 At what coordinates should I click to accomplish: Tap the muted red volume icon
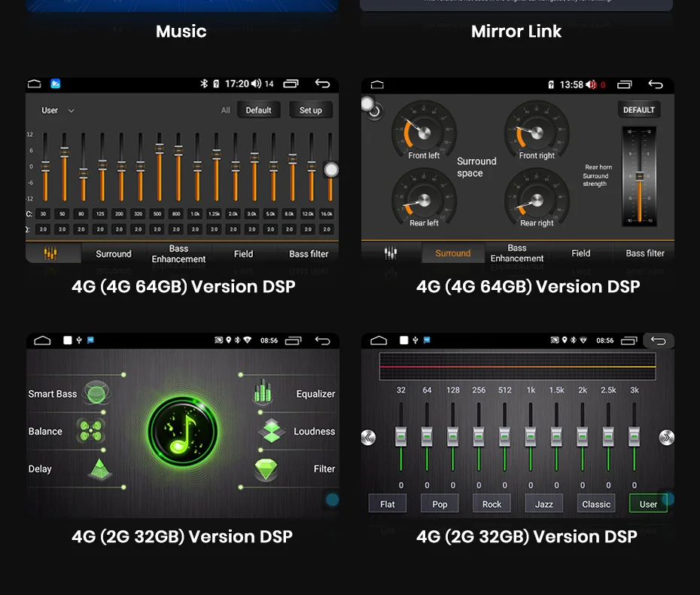click(x=592, y=84)
